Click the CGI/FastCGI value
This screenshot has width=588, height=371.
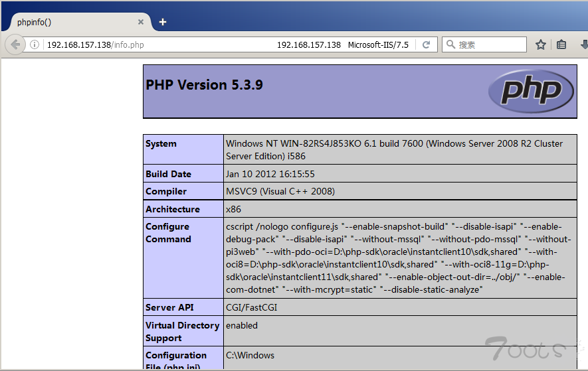pyautogui.click(x=251, y=307)
